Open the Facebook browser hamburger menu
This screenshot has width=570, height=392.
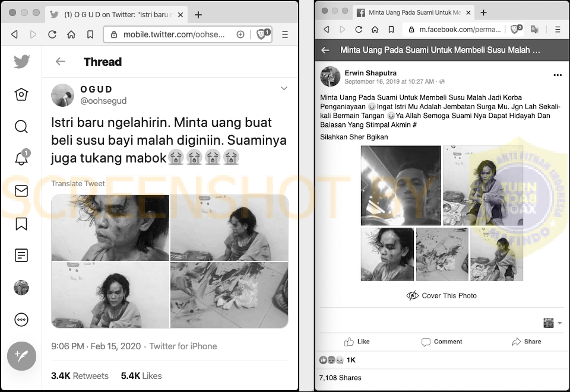[558, 30]
